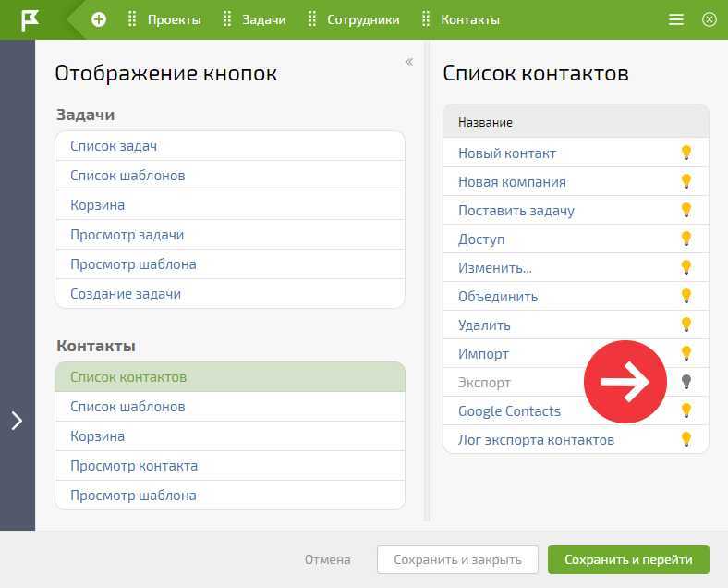
Task: Expand the dark sidebar with arrow
Action: 17,421
